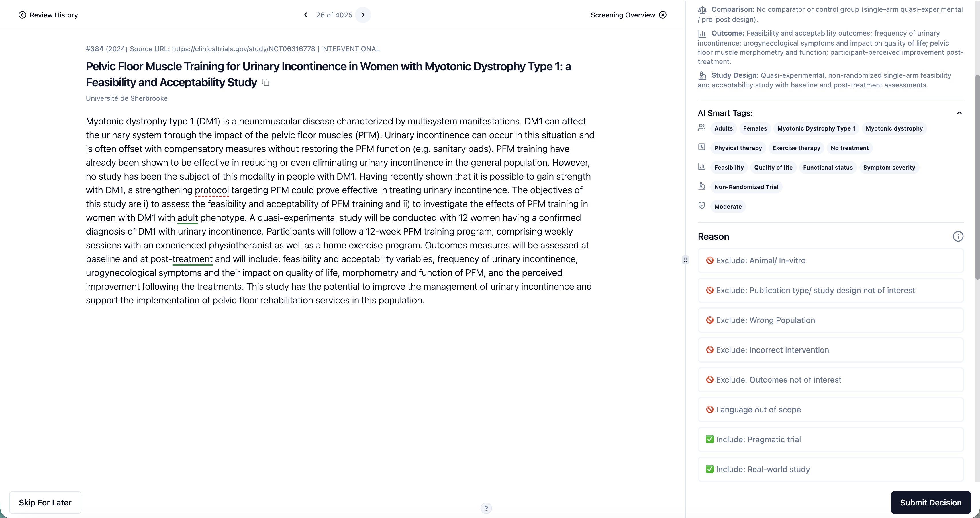Image resolution: width=980 pixels, height=518 pixels.
Task: Click the population icon beside Adults tag
Action: 702,128
